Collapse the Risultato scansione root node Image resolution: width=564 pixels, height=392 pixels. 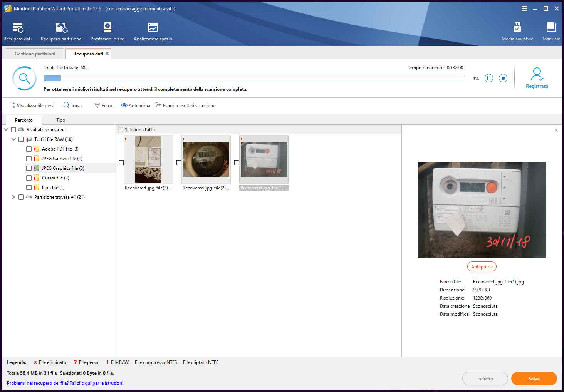coord(6,130)
